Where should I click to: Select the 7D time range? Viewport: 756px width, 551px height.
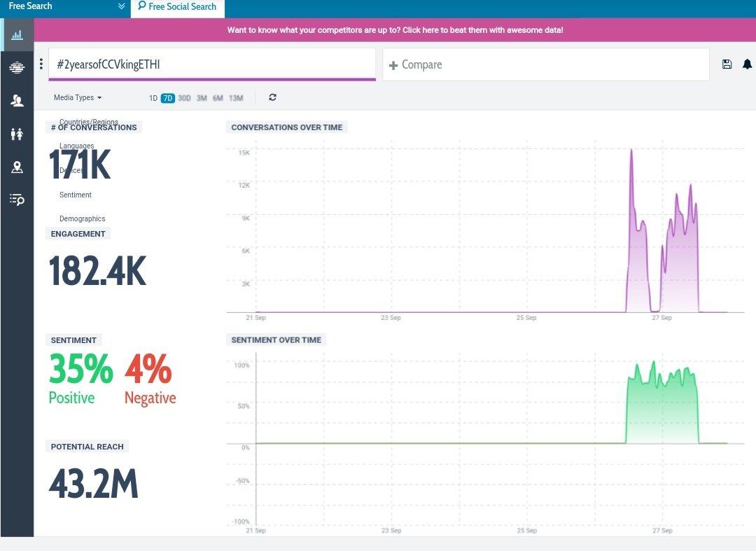(x=167, y=98)
